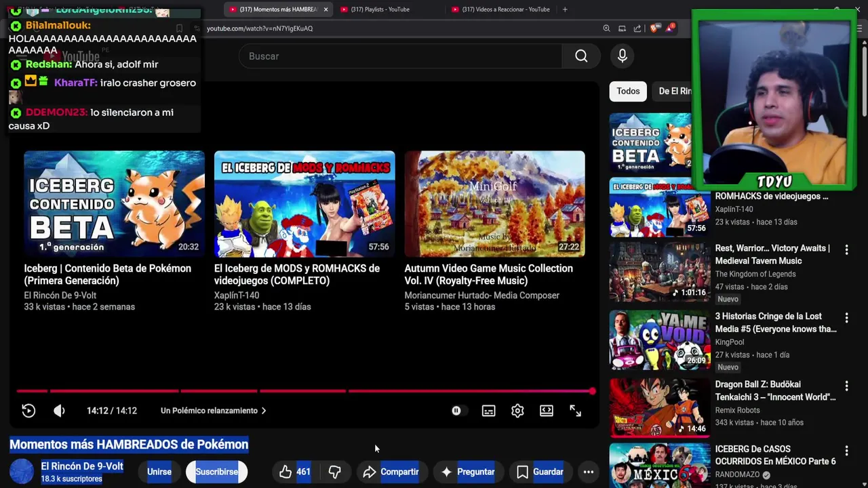Share the video via Compartir
868x488 pixels.
point(391,472)
